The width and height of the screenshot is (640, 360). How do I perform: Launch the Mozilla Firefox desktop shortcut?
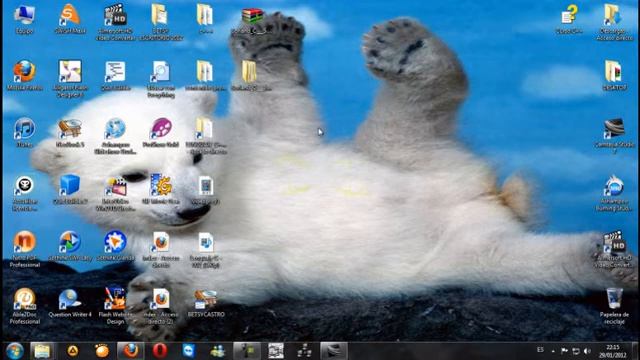24,71
